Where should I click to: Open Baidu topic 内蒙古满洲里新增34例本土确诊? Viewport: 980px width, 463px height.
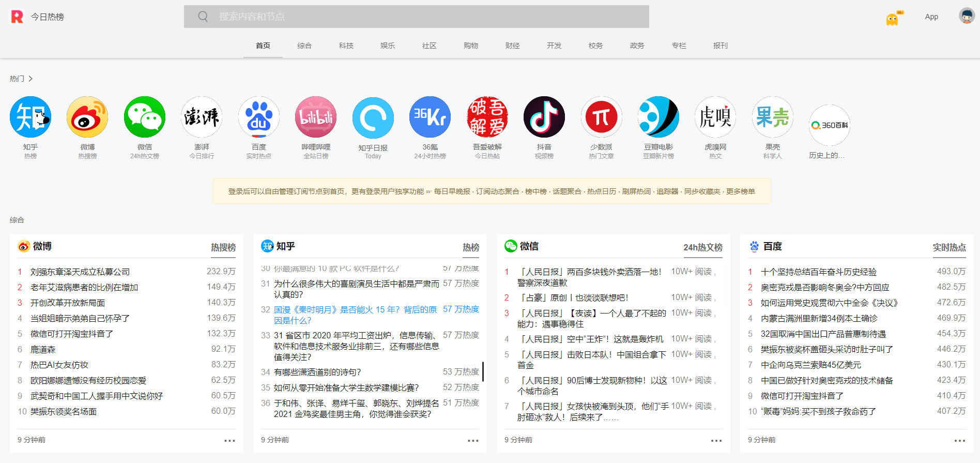coord(819,318)
